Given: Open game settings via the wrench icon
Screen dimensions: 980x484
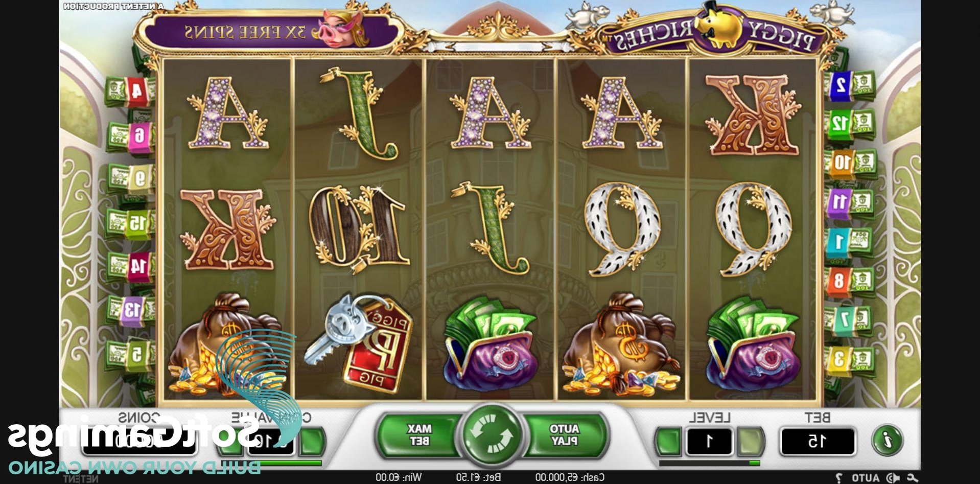Looking at the screenshot, I should pyautogui.click(x=913, y=478).
